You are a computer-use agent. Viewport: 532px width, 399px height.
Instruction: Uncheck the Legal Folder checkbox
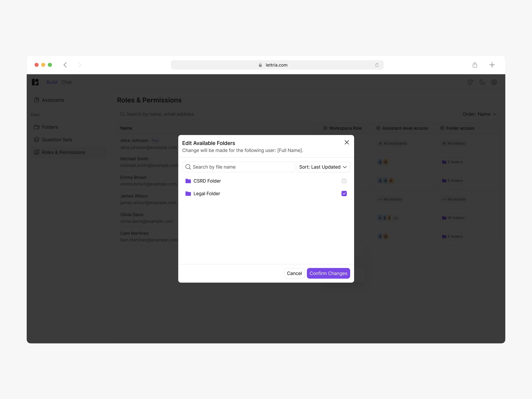click(x=344, y=194)
